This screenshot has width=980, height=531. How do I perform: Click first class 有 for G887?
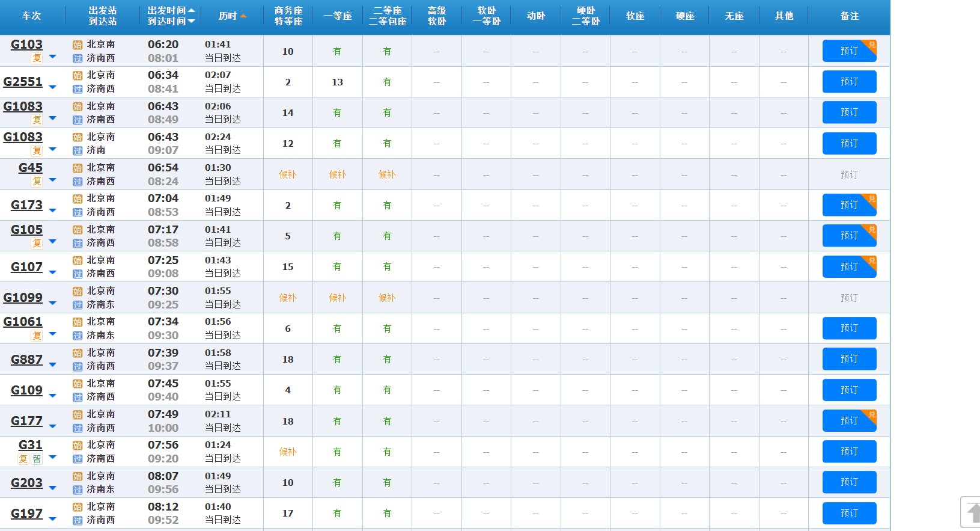pos(338,360)
